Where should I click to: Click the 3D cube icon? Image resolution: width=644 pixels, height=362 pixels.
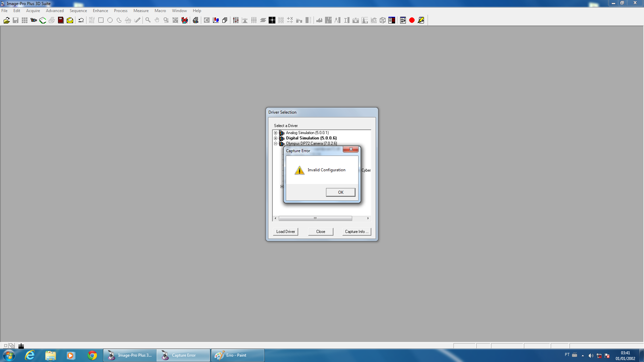tap(383, 20)
